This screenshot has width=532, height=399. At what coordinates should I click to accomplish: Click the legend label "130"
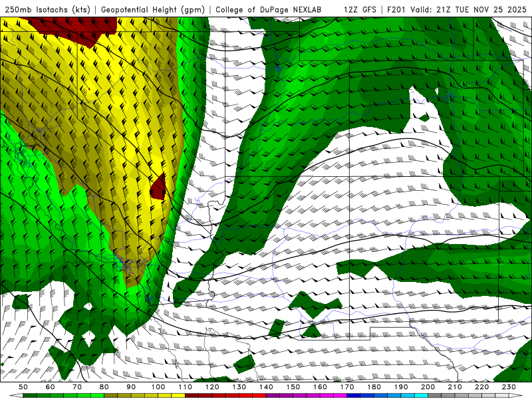[x=239, y=387]
